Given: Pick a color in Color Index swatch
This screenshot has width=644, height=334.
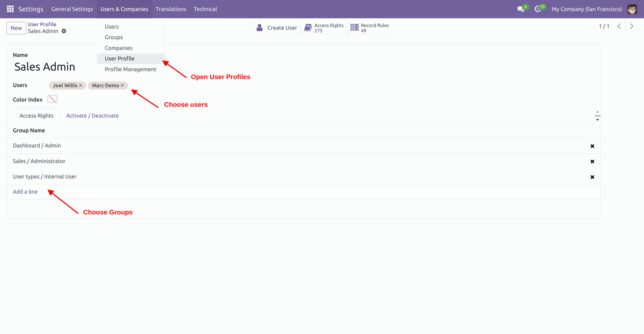Looking at the screenshot, I should click(52, 99).
